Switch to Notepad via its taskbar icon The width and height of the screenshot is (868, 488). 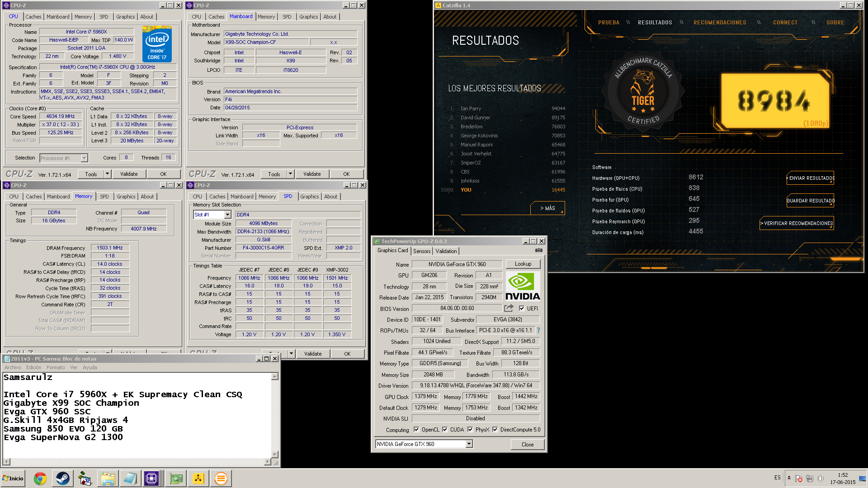pos(130,479)
